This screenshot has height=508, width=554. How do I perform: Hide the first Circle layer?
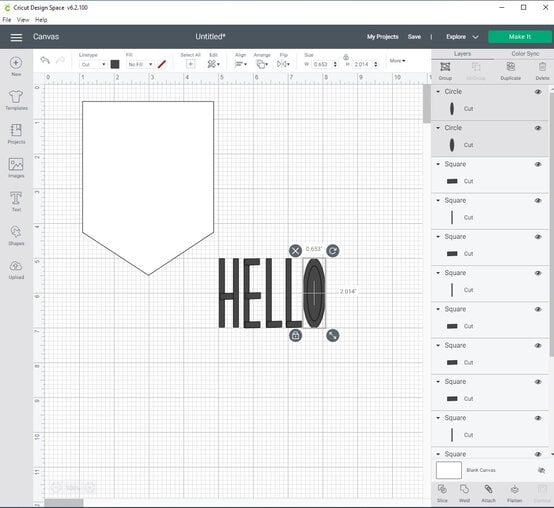[538, 92]
